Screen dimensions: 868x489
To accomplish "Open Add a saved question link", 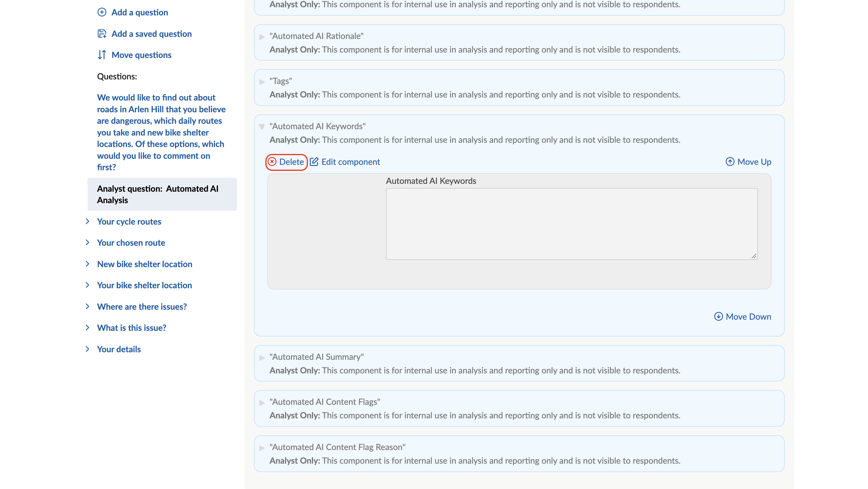I will click(152, 34).
